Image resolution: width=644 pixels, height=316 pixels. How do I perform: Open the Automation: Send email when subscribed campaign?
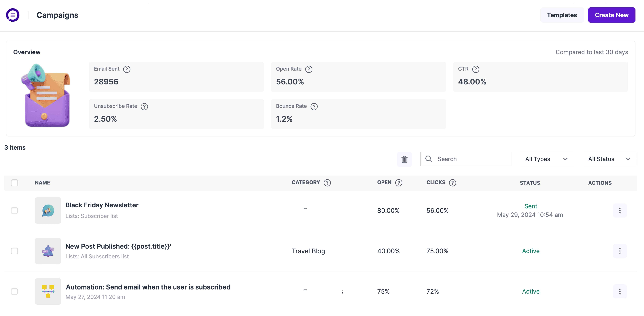(x=148, y=287)
